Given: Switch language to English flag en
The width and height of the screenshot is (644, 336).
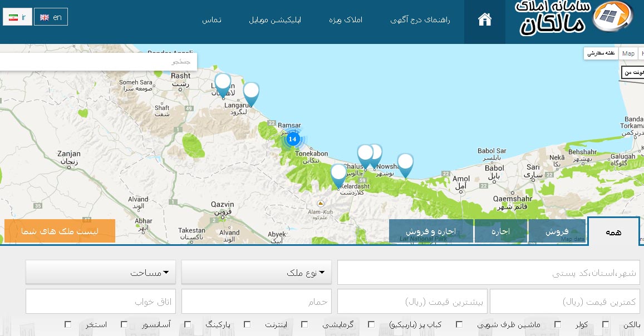Looking at the screenshot, I should click(x=51, y=17).
